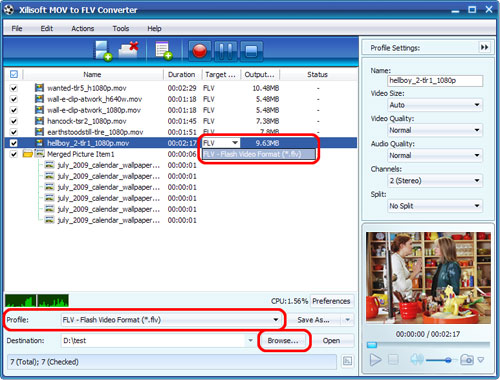500x380 pixels.
Task: Open the Audio Quality dropdown
Action: tap(435, 155)
